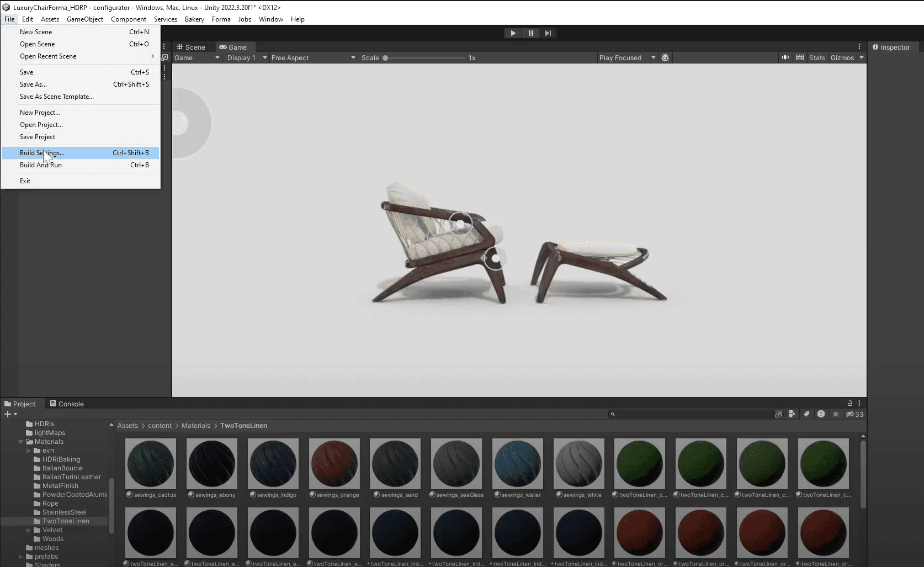Choose Build Settings from the File menu

(x=43, y=153)
